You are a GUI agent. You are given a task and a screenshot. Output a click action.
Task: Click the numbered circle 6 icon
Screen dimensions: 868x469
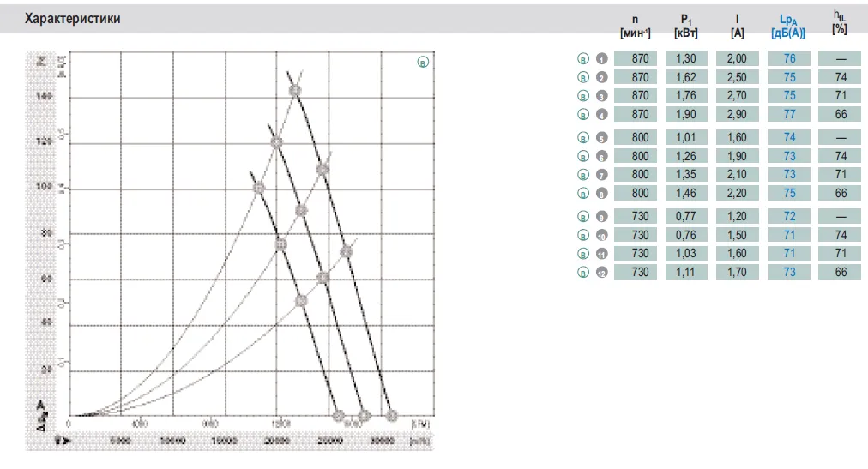[602, 157]
